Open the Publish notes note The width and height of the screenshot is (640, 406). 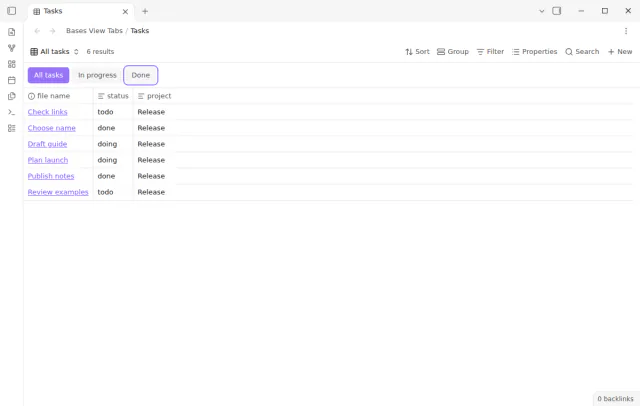point(51,176)
